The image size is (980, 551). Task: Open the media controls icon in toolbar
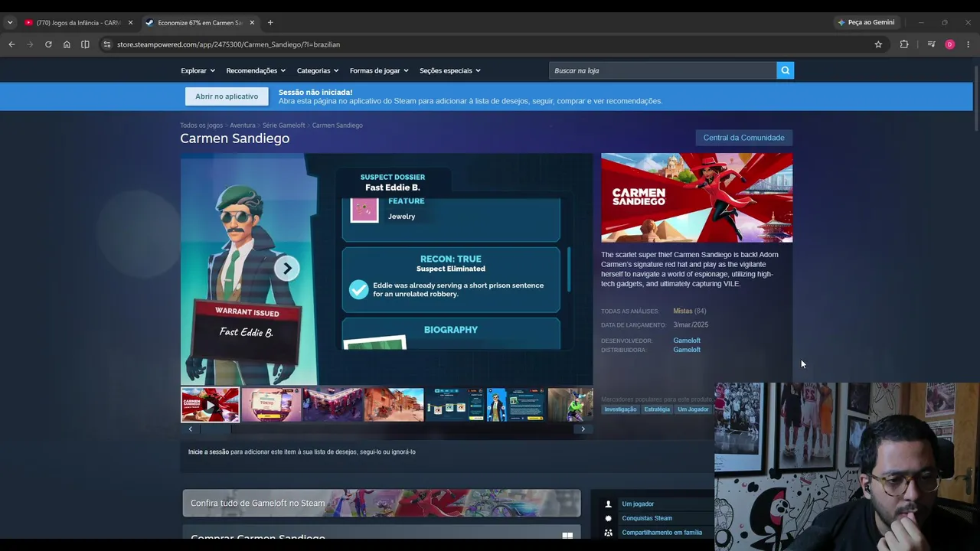coord(931,44)
